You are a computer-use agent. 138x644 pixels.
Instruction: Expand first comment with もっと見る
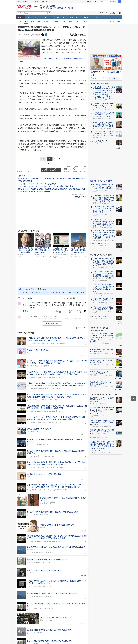(32, 308)
